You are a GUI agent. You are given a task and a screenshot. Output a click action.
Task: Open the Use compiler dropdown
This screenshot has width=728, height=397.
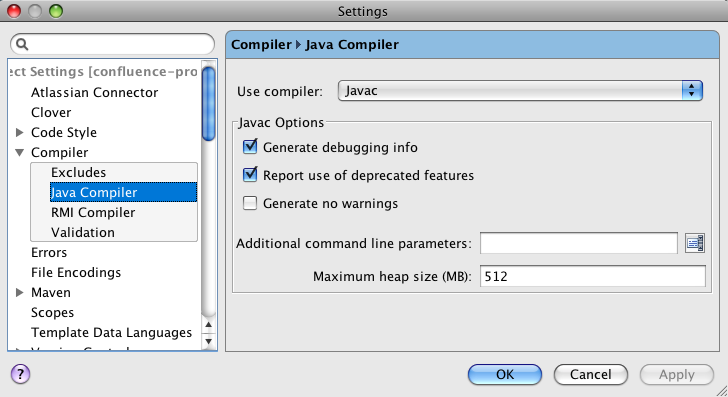point(520,91)
